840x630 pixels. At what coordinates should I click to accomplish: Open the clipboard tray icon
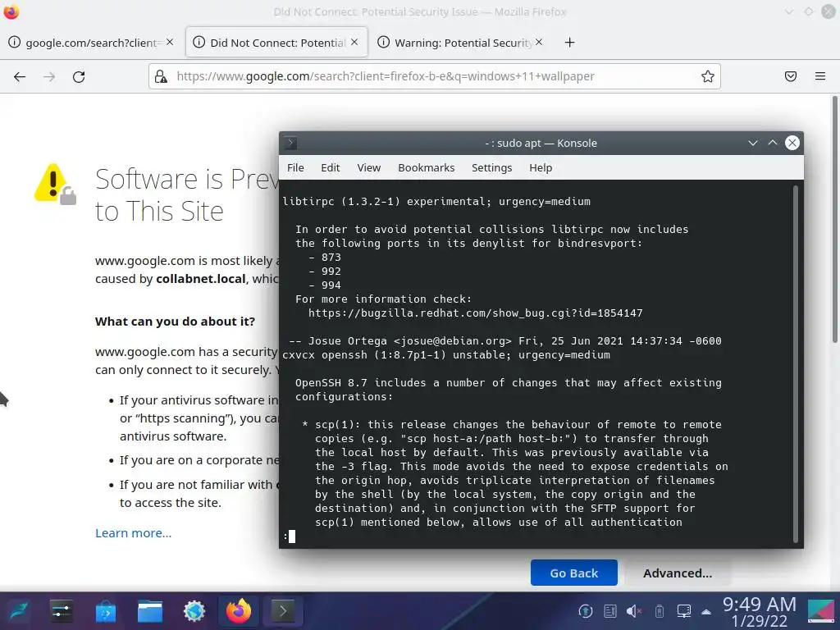pos(610,610)
